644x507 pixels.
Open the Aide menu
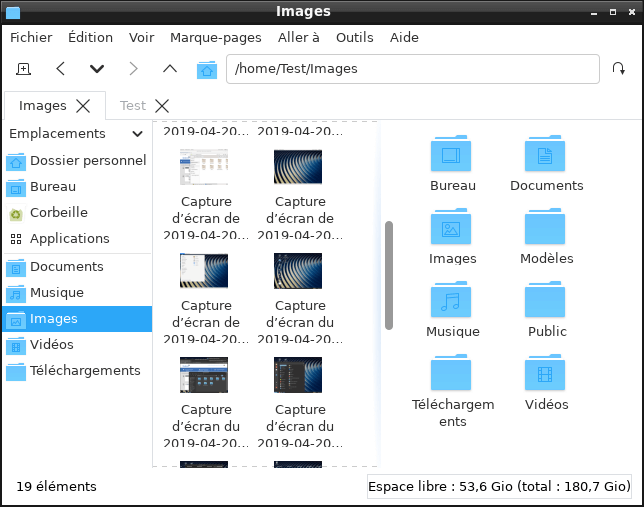(x=404, y=37)
